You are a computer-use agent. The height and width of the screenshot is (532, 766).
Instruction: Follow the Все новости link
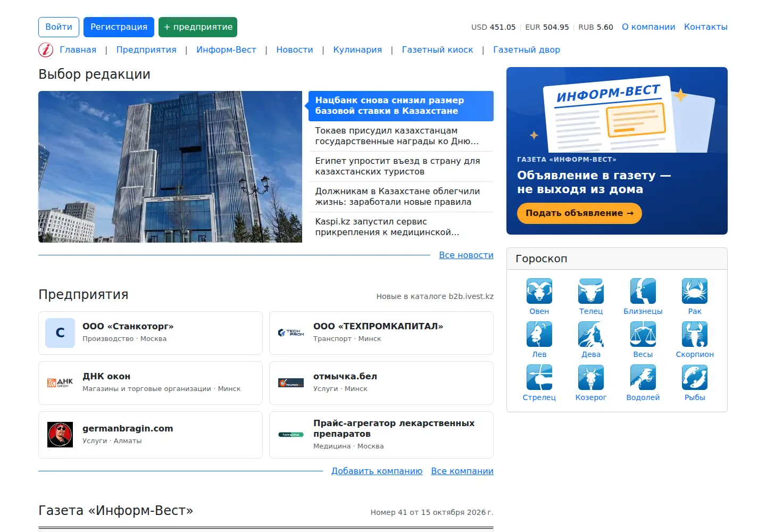click(x=466, y=255)
